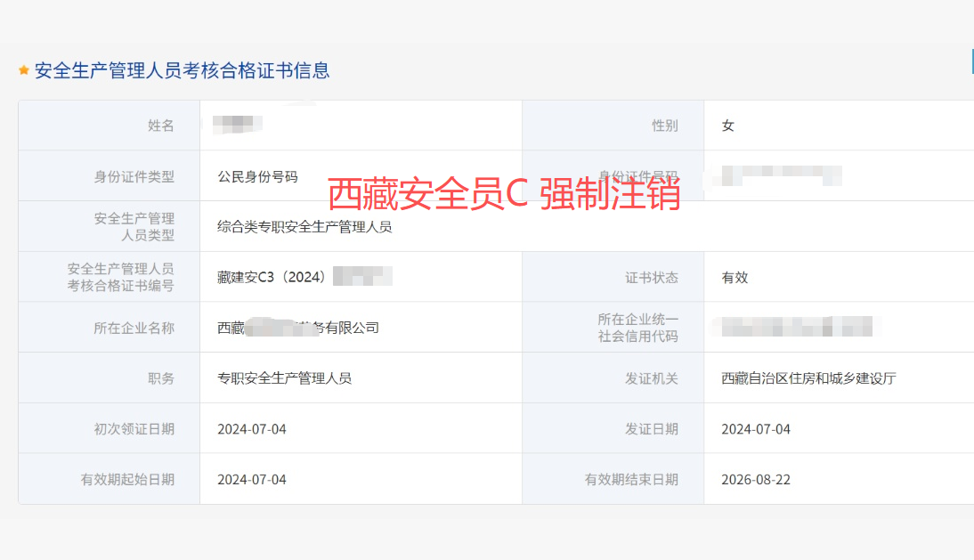This screenshot has height=560, width=974.
Task: Click the company name ending in 有限公司
Action: tap(298, 328)
